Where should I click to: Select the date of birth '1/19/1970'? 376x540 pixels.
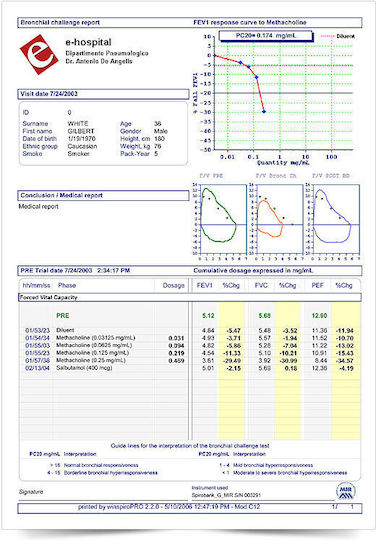coord(82,139)
